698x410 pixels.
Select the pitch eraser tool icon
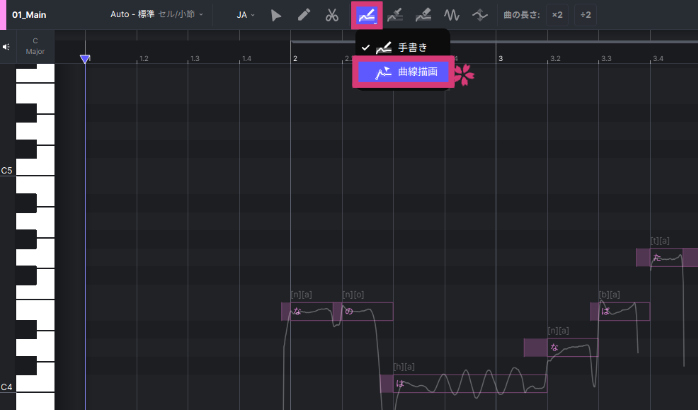pos(423,16)
